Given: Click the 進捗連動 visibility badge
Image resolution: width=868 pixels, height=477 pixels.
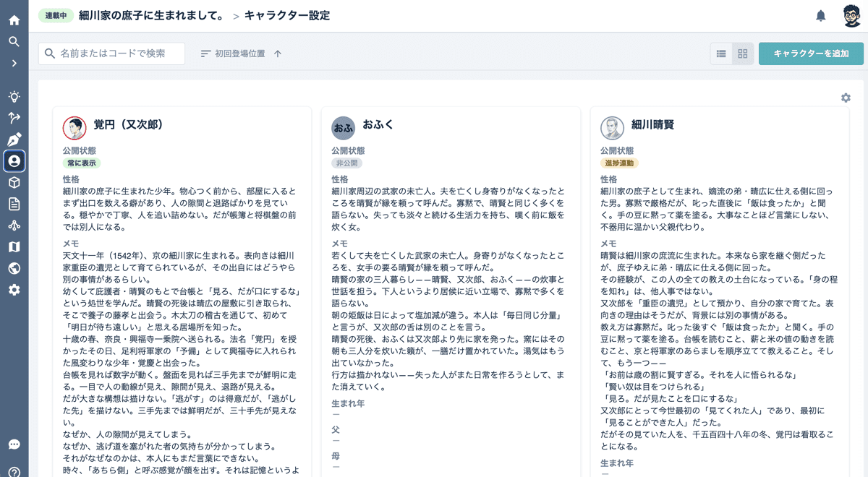Looking at the screenshot, I should click(620, 163).
